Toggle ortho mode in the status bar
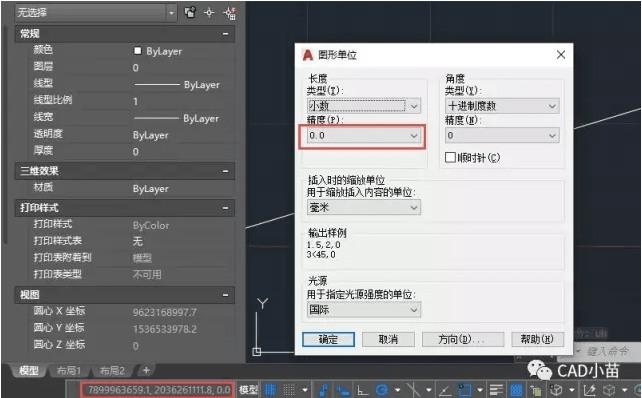Viewport: 642px width, 398px height. 362,389
